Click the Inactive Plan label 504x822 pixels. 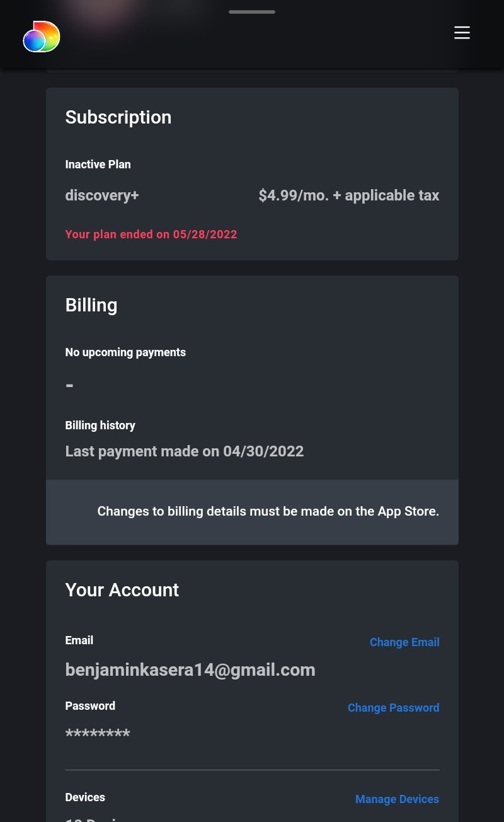pos(98,165)
